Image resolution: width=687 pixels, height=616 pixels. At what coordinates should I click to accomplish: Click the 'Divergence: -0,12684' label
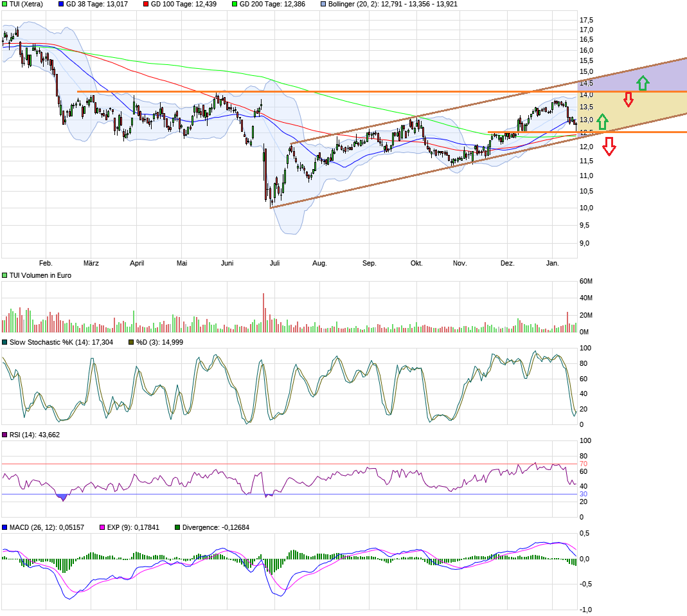pyautogui.click(x=216, y=527)
